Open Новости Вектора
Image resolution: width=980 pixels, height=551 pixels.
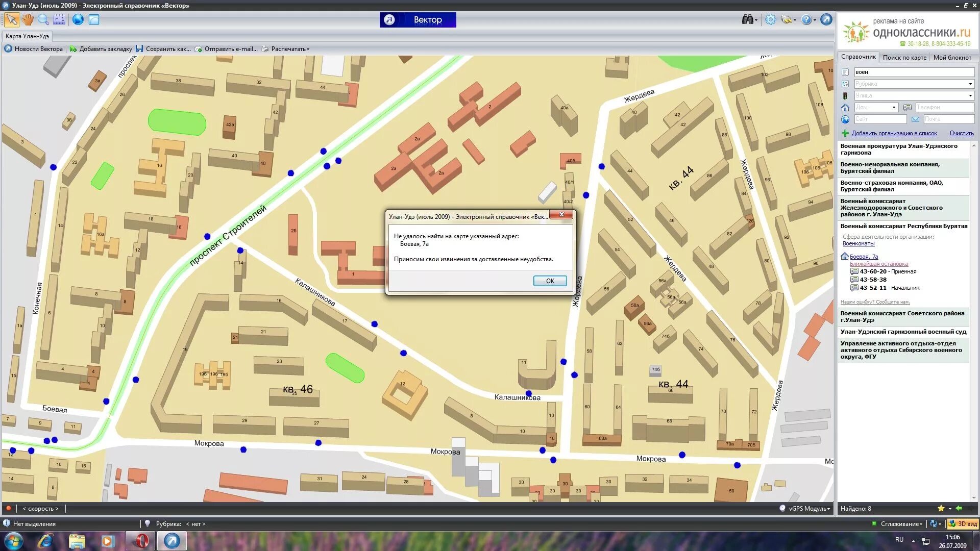[x=34, y=49]
